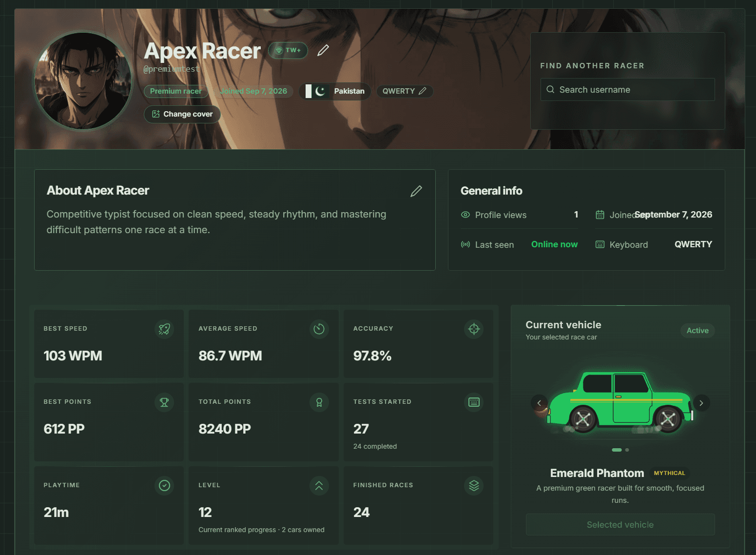Select the first vehicle carousel indicator
The image size is (756, 555).
(617, 450)
